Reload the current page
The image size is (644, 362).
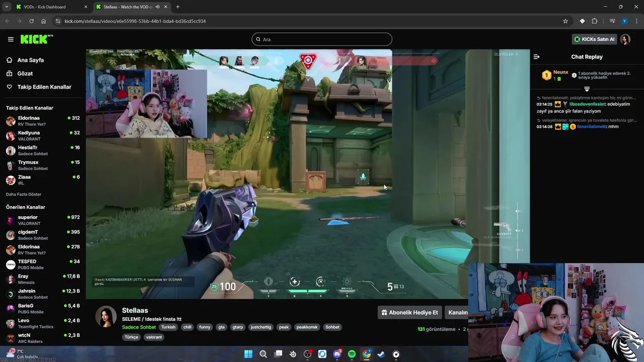tap(31, 21)
